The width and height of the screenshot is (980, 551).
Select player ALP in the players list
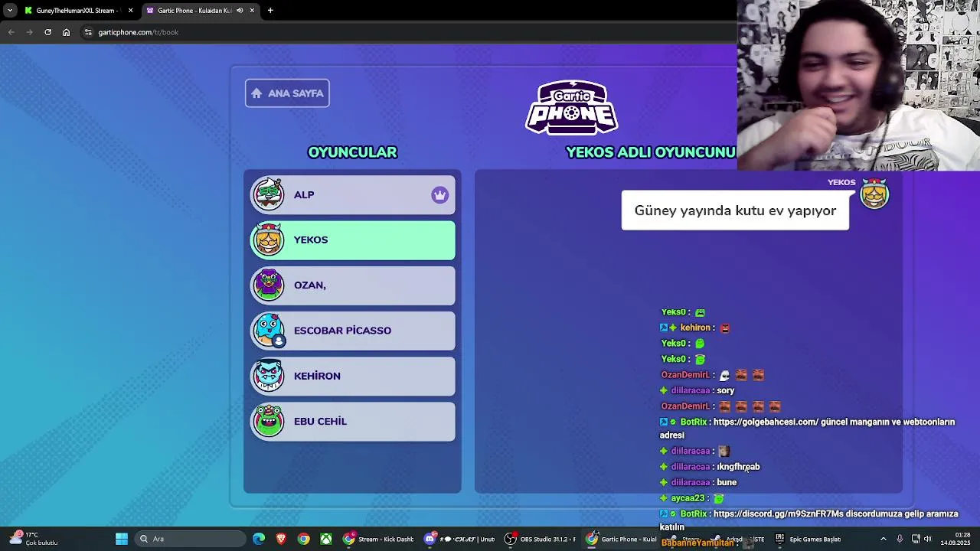click(x=353, y=195)
